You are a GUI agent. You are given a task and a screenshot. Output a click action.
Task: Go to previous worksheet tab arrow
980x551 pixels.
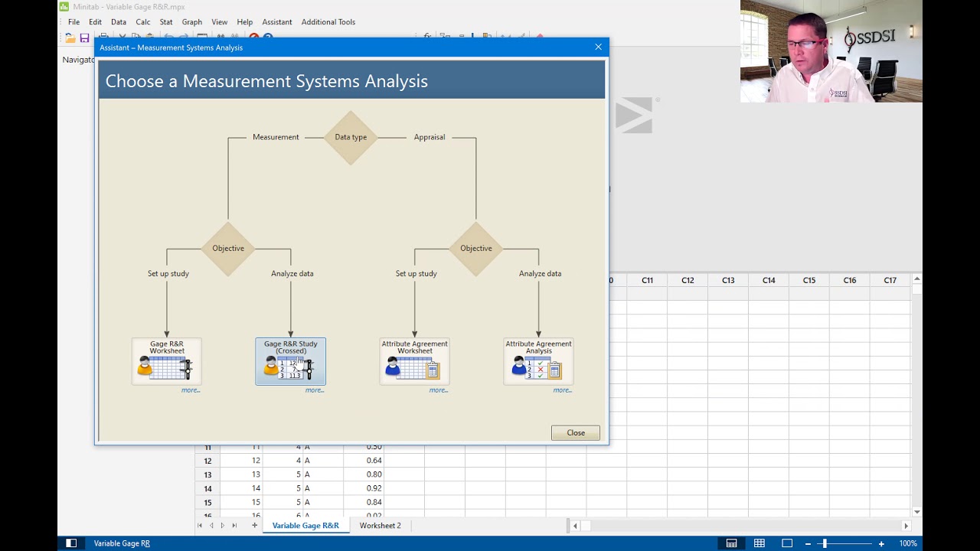tap(212, 526)
